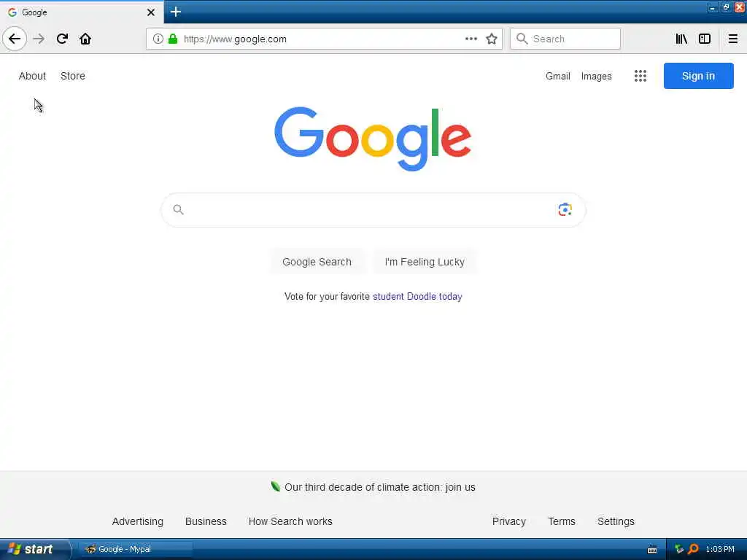Bookmark this page with the star

click(492, 39)
